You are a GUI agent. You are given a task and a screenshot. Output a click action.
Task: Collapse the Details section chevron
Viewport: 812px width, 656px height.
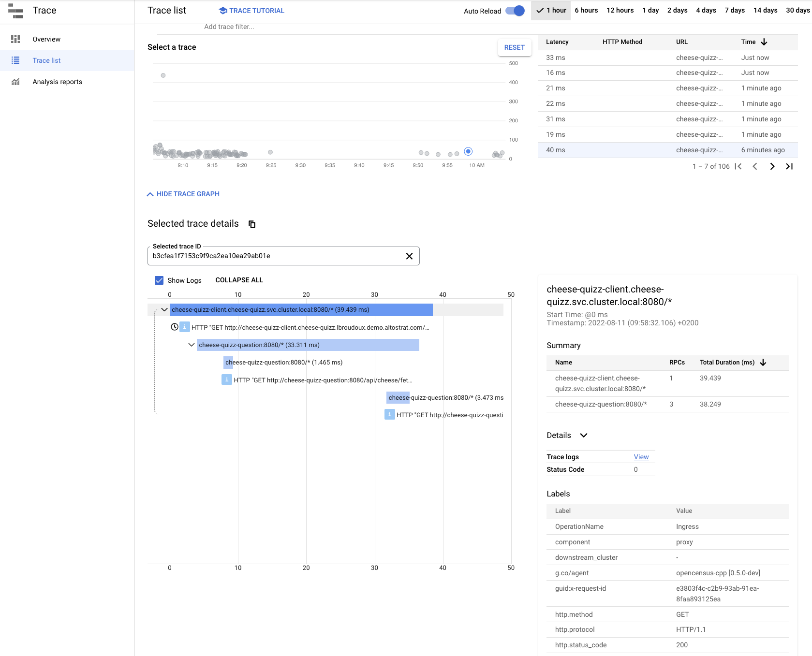click(584, 435)
